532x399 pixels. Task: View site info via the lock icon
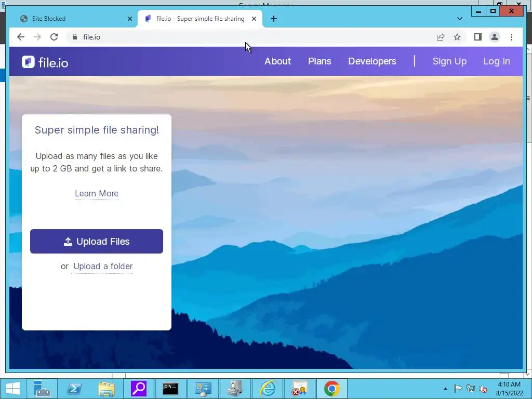coord(75,37)
